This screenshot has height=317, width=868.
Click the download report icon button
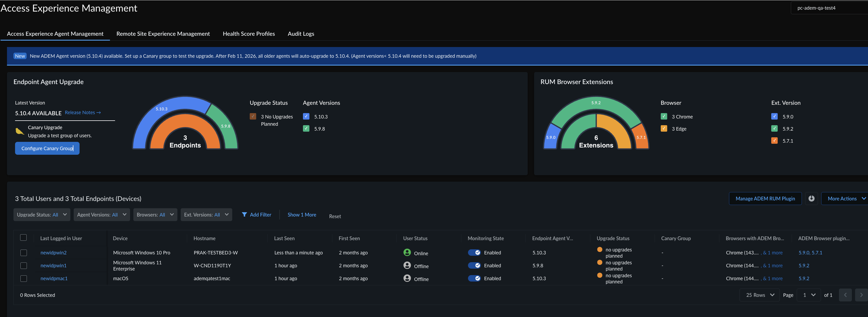tap(811, 199)
